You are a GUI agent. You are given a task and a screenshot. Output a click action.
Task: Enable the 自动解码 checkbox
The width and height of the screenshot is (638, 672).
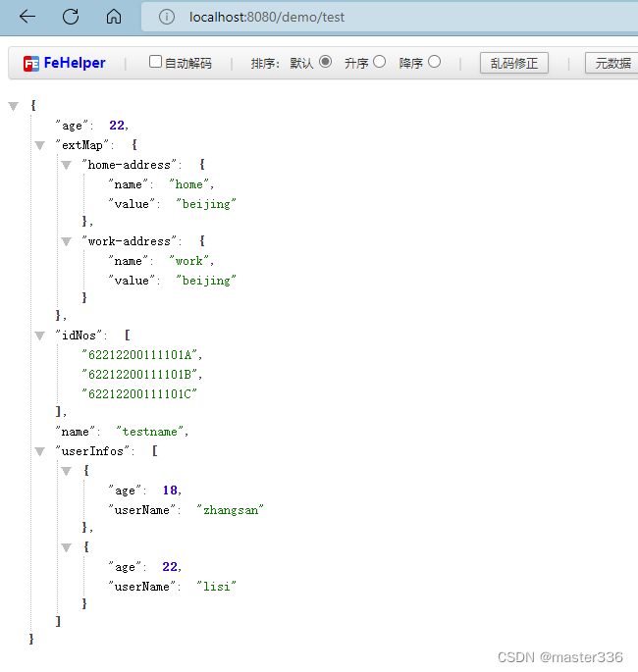pyautogui.click(x=155, y=62)
